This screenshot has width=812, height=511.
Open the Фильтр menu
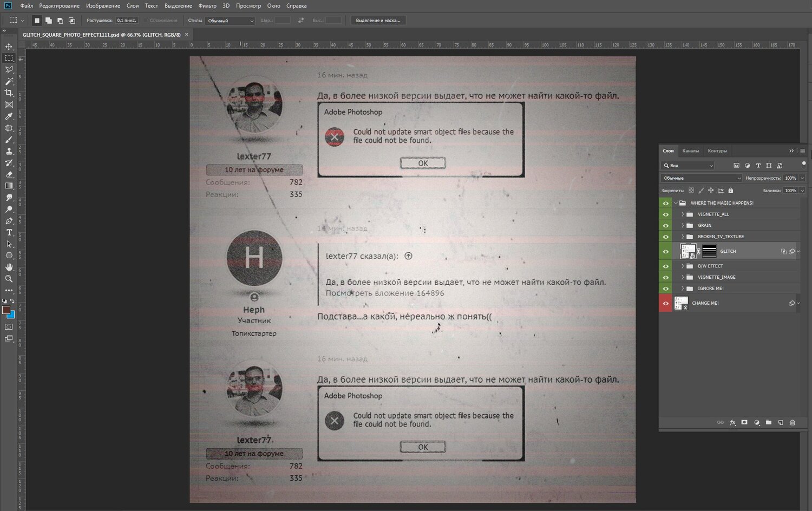click(207, 6)
